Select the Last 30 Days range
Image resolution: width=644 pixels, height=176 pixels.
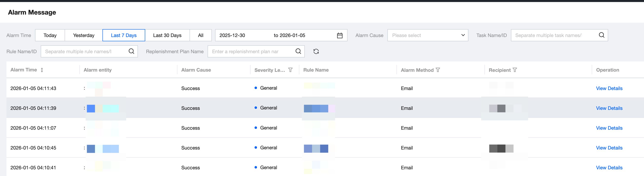(167, 35)
